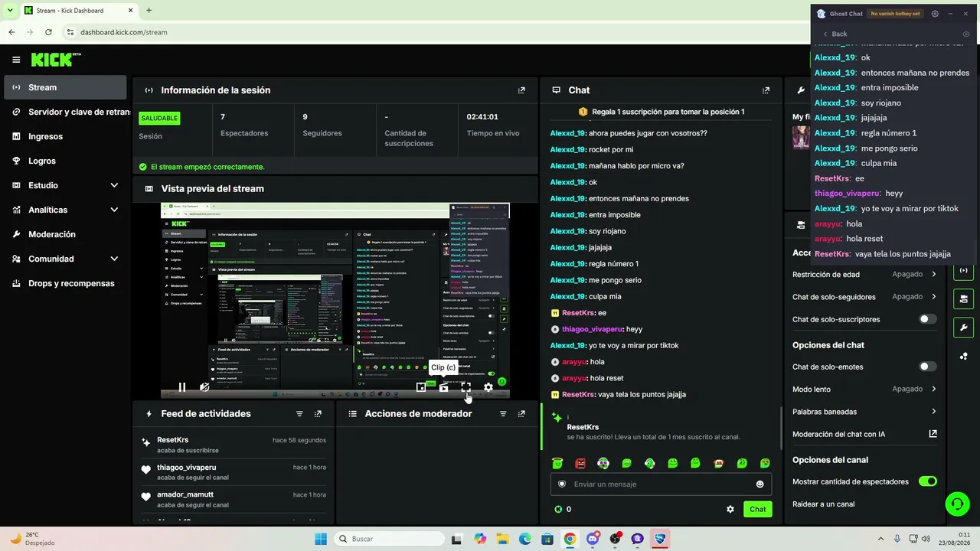The image size is (980, 551).
Task: Open the emoji picker in the message box
Action: [760, 484]
